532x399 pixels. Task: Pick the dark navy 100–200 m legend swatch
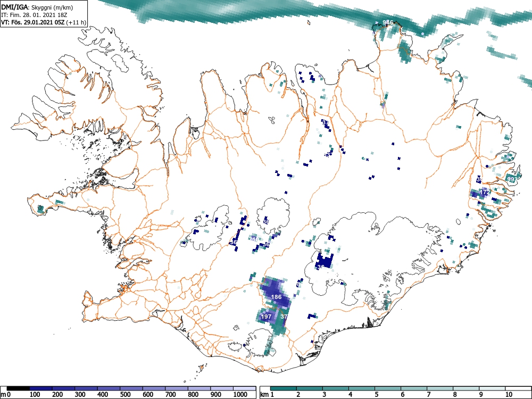(41, 388)
